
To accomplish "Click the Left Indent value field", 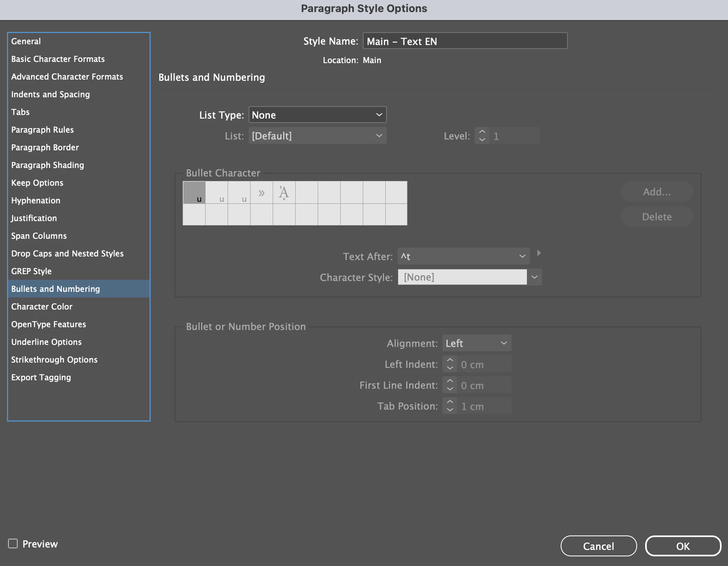I will click(x=484, y=364).
